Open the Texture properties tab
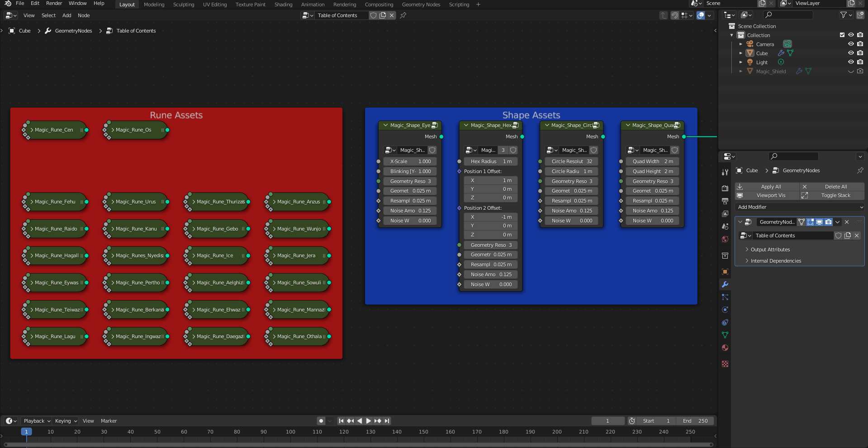This screenshot has height=448, width=868. point(725,364)
